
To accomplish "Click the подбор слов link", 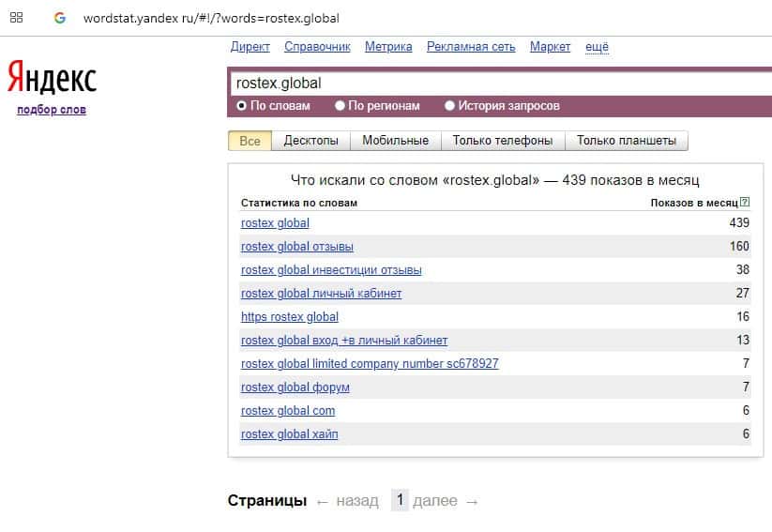I will click(52, 110).
